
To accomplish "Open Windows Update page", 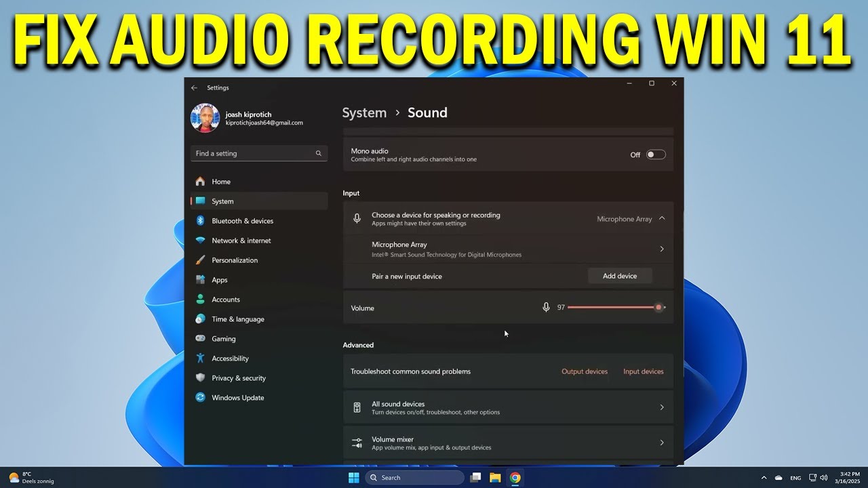I will point(259,398).
